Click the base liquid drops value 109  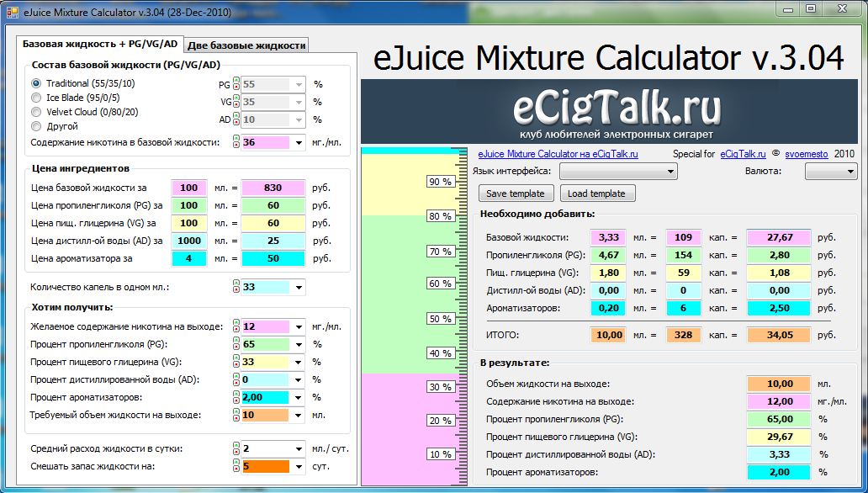pyautogui.click(x=683, y=237)
